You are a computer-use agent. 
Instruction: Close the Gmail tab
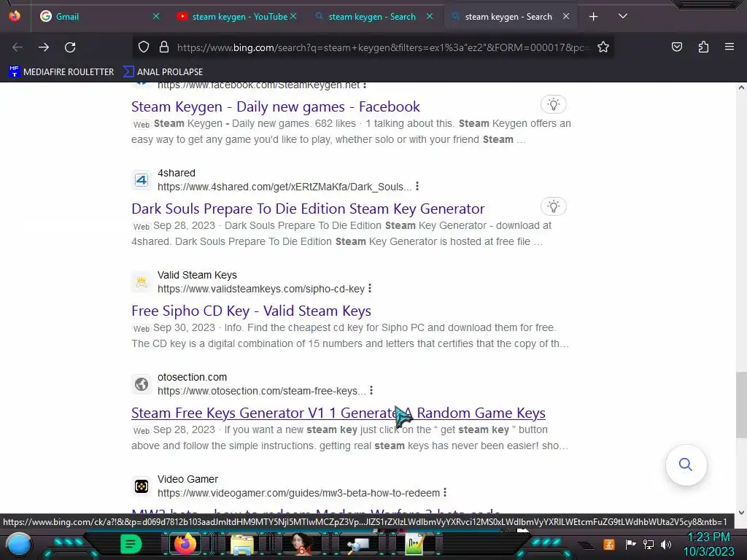pyautogui.click(x=156, y=16)
